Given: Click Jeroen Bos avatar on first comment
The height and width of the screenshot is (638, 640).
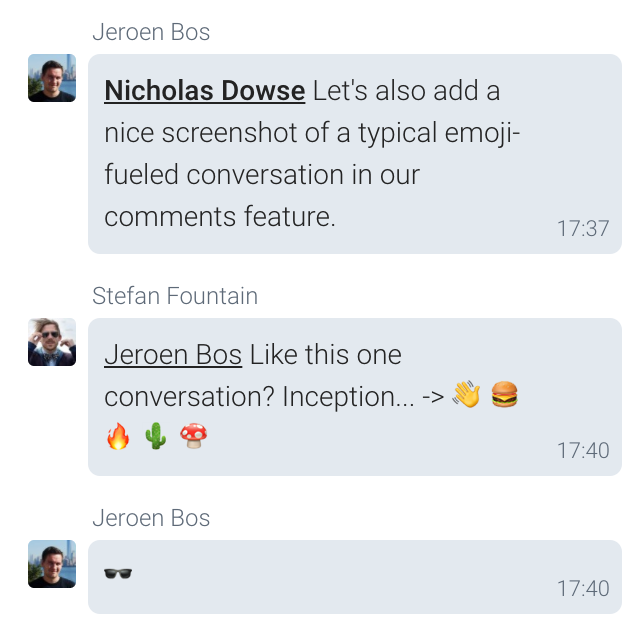Looking at the screenshot, I should pos(52,78).
